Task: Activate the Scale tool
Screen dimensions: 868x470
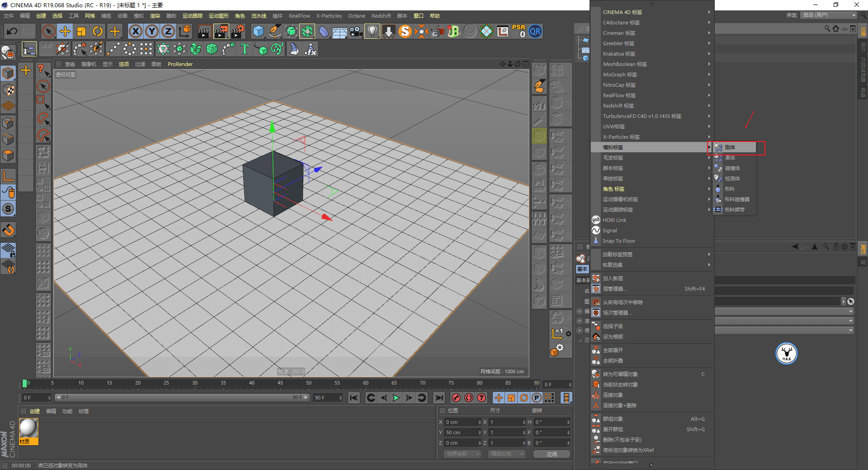Action: (81, 31)
